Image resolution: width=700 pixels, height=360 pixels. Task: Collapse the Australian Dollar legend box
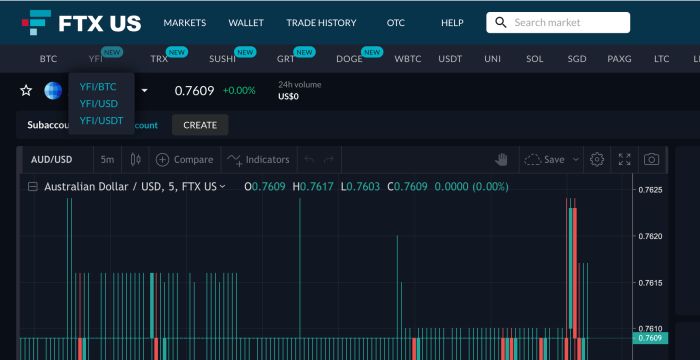33,187
